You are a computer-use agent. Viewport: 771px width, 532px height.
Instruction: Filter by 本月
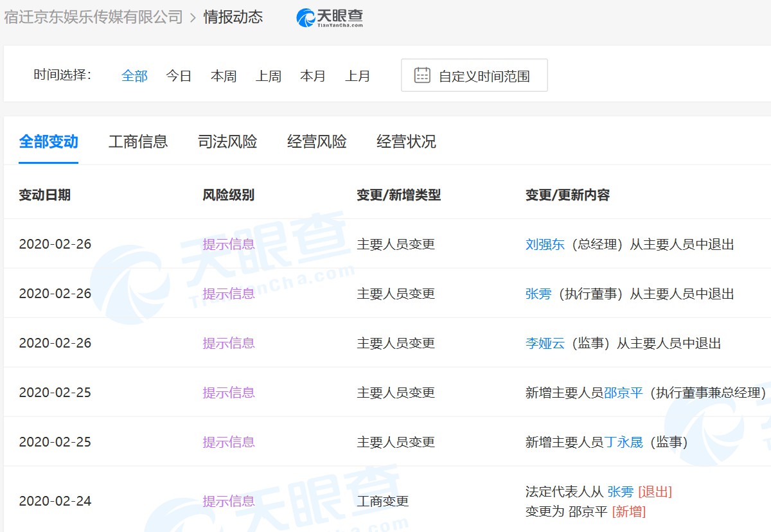point(313,76)
